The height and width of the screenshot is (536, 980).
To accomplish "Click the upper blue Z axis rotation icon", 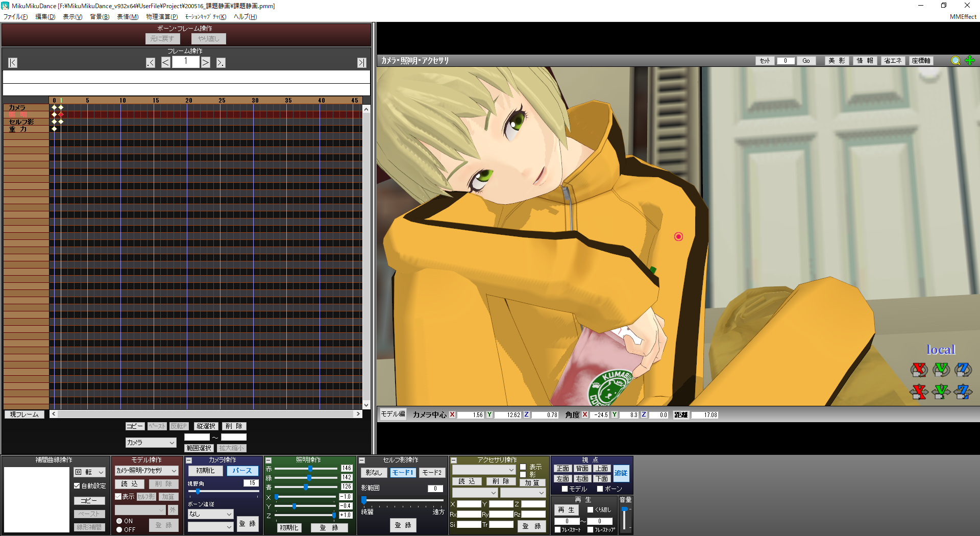I will tap(963, 369).
